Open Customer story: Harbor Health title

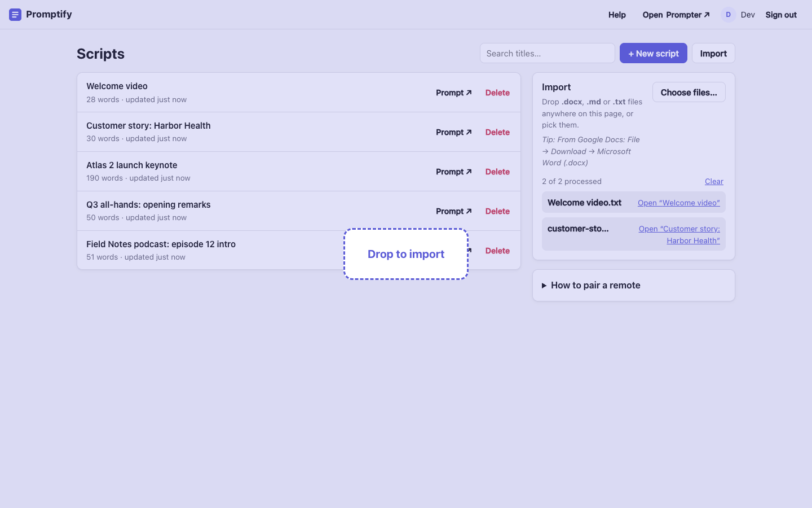click(148, 125)
